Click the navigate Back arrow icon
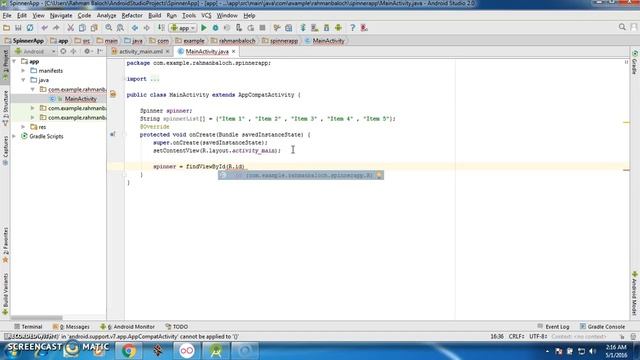The height and width of the screenshot is (360, 640). point(135,28)
